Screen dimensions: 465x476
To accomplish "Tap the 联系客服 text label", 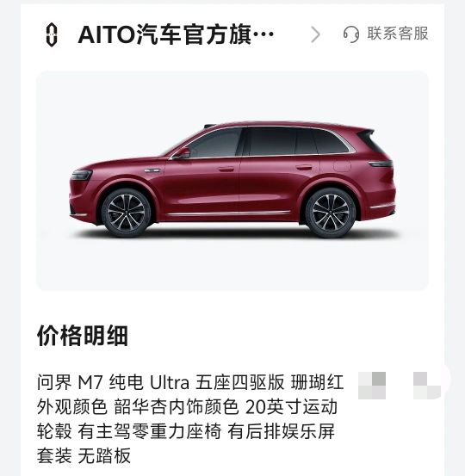I will (398, 34).
